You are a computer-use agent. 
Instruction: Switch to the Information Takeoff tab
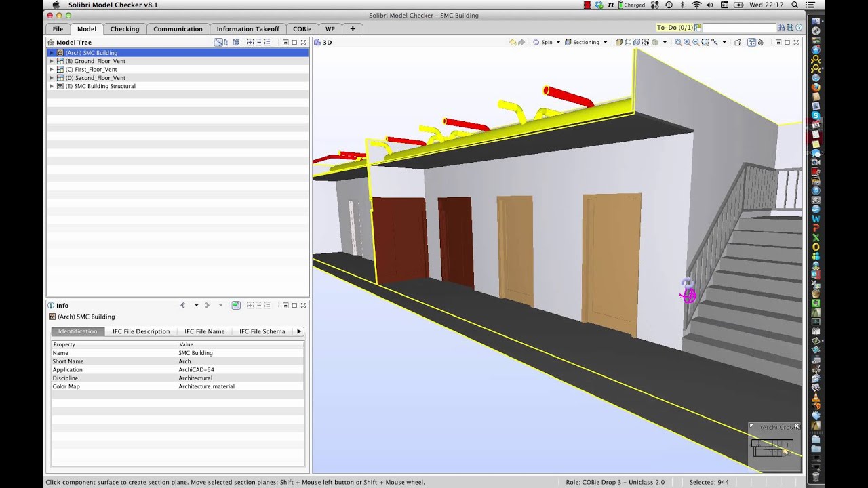(248, 28)
